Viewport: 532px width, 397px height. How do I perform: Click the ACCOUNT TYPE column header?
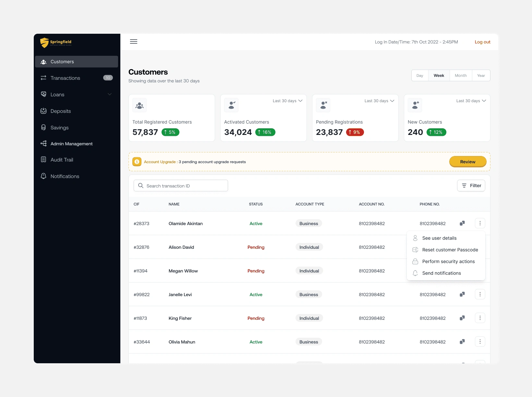coord(310,204)
